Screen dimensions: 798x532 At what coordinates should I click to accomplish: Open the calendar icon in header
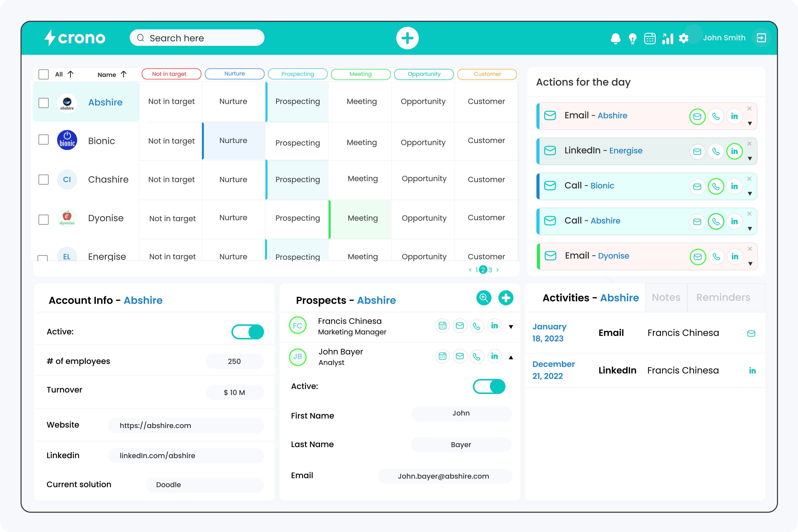(650, 38)
